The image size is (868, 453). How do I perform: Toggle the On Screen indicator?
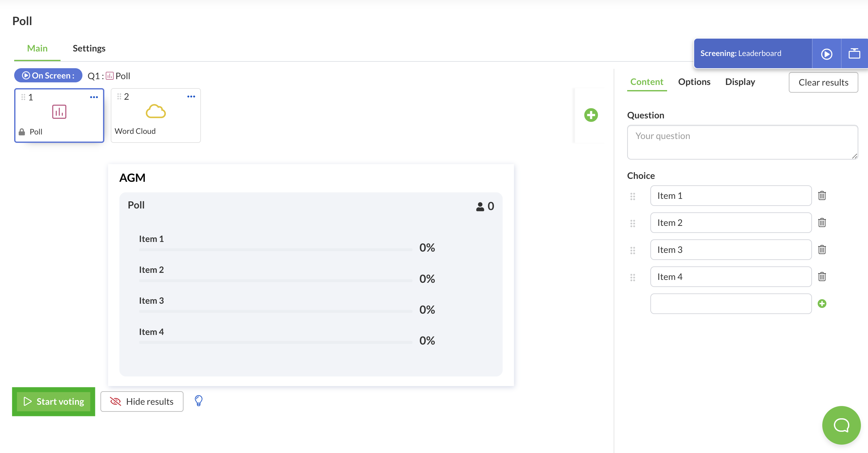click(48, 75)
